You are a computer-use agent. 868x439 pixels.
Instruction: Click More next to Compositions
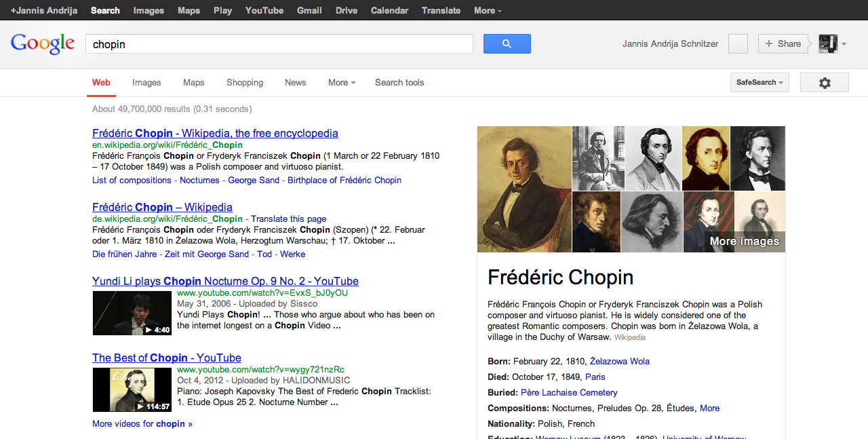(x=709, y=408)
